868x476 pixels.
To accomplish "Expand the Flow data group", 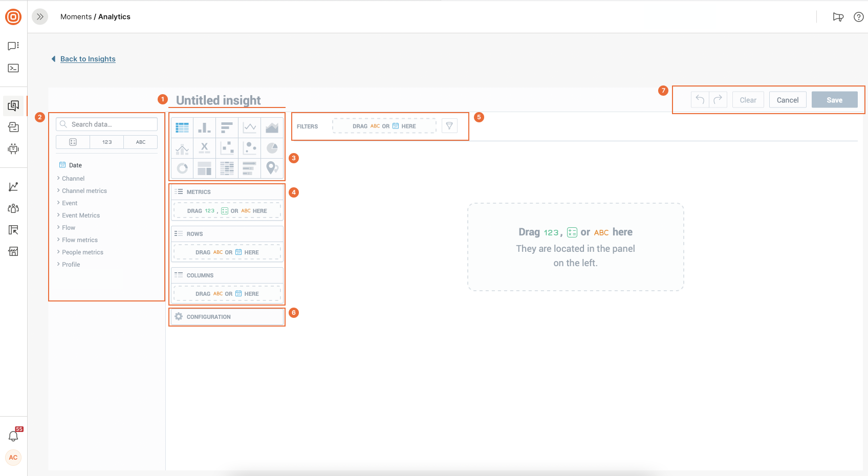I will pyautogui.click(x=68, y=228).
